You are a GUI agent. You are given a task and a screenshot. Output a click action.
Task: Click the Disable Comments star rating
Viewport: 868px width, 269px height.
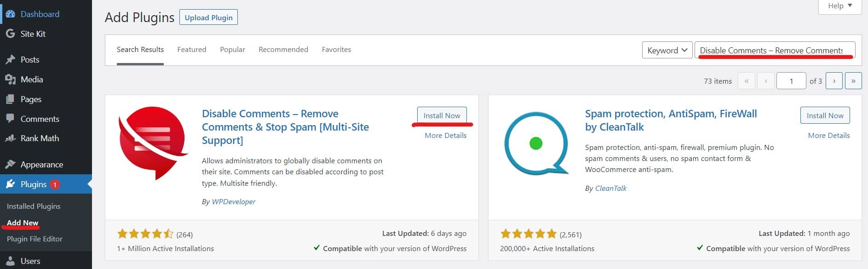click(145, 234)
